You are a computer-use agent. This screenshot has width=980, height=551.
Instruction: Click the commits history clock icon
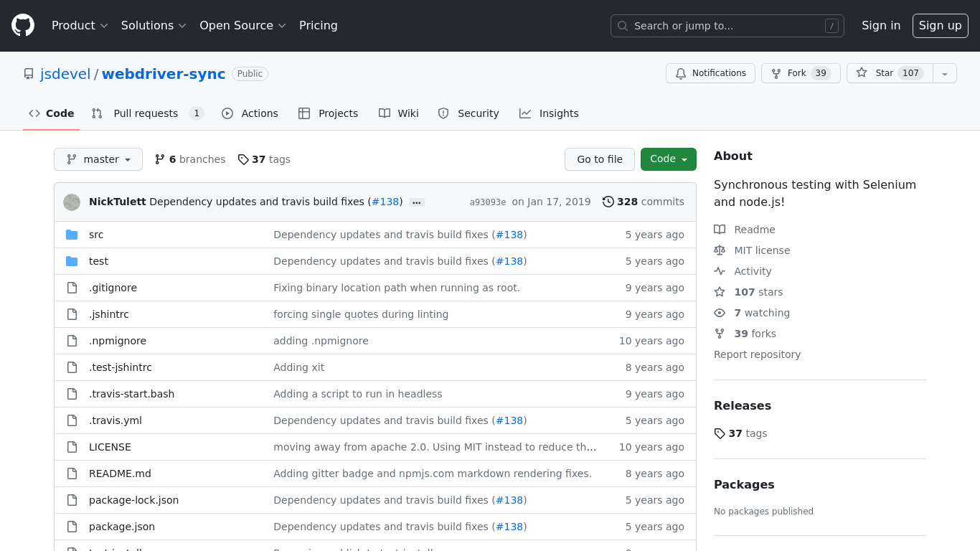pyautogui.click(x=608, y=202)
